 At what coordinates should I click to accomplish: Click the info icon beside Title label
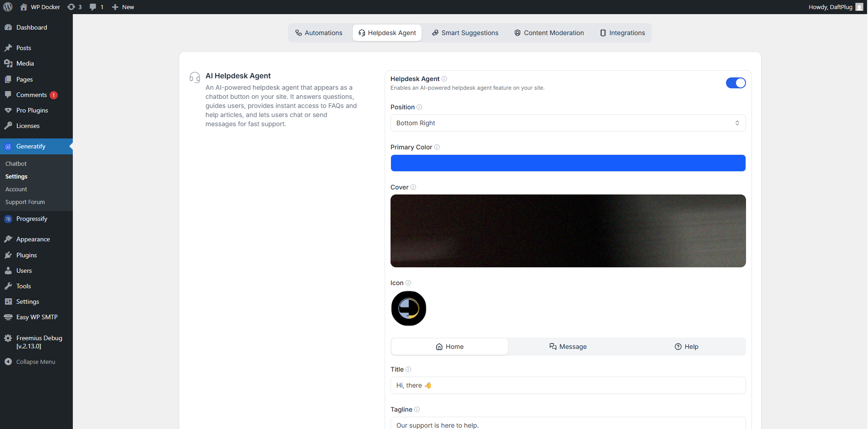click(408, 369)
